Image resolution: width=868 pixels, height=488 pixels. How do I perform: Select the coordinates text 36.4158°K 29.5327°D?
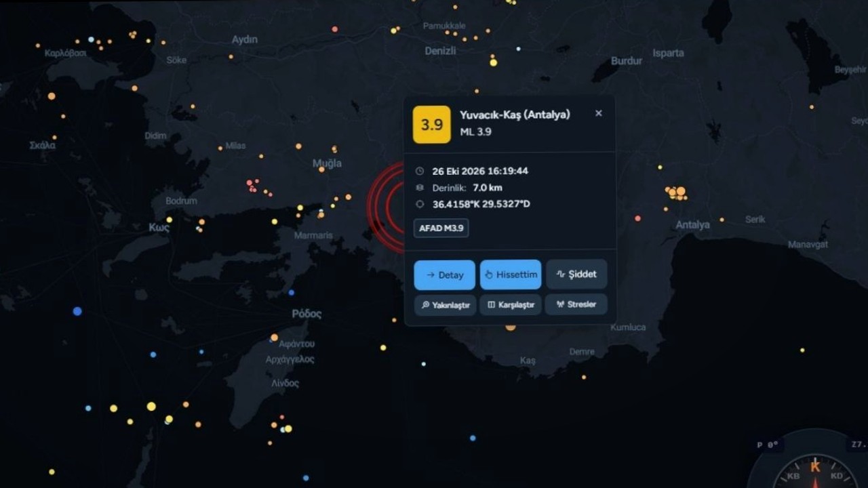[x=481, y=204]
